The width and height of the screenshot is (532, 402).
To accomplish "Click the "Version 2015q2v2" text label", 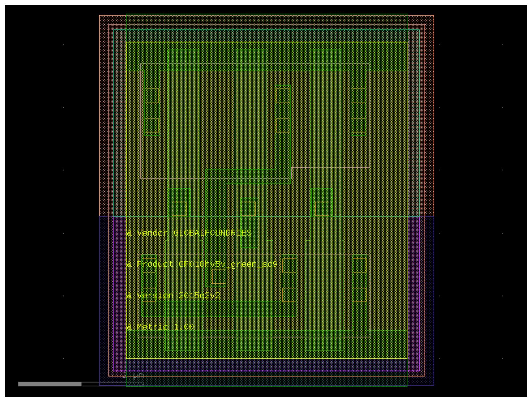I will click(x=178, y=295).
